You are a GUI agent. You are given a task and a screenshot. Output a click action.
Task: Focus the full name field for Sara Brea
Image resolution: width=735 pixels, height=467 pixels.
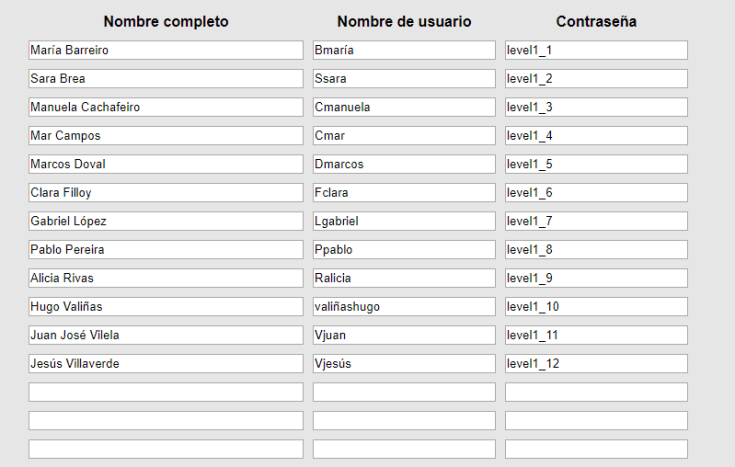point(165,79)
